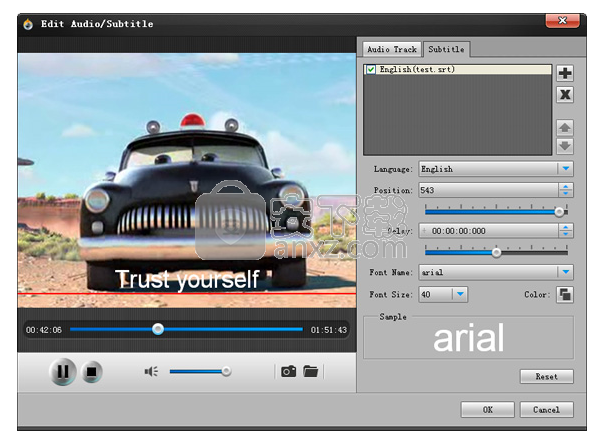Increase Delay value with up arrow
This screenshot has width=606, height=443.
566,227
